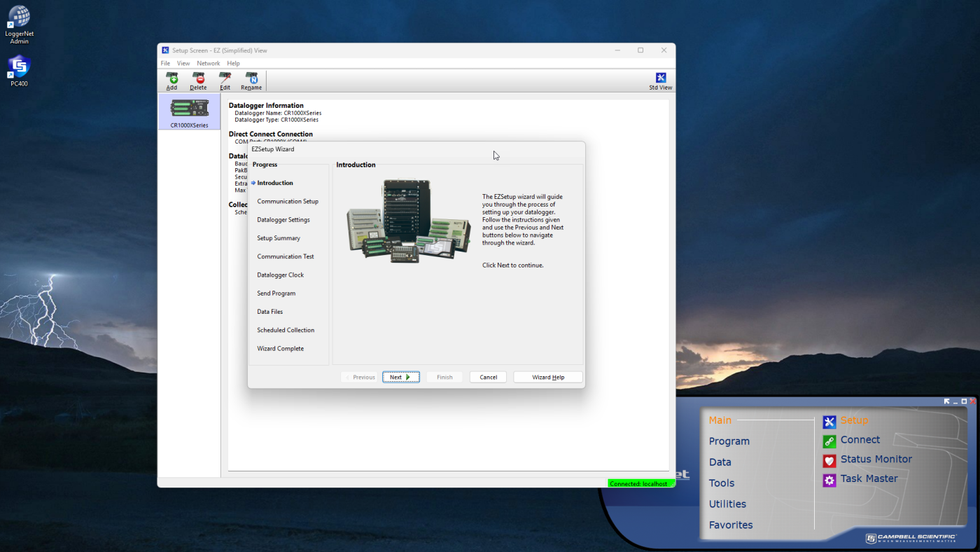Select Introduction step in Progress list
Image resolution: width=980 pixels, height=552 pixels.
[x=275, y=183]
